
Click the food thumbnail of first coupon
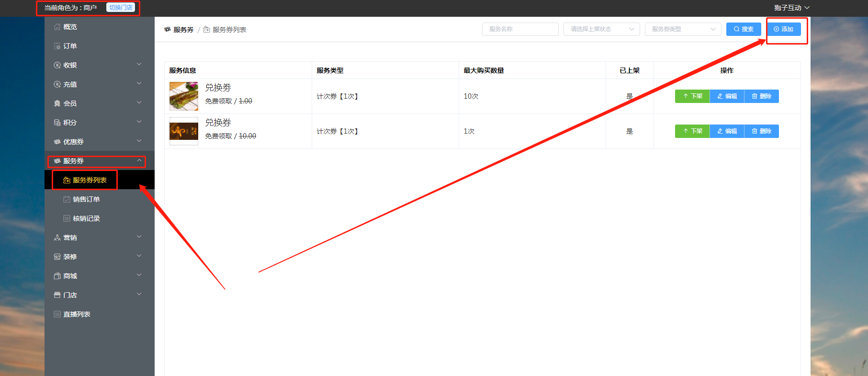click(x=184, y=96)
